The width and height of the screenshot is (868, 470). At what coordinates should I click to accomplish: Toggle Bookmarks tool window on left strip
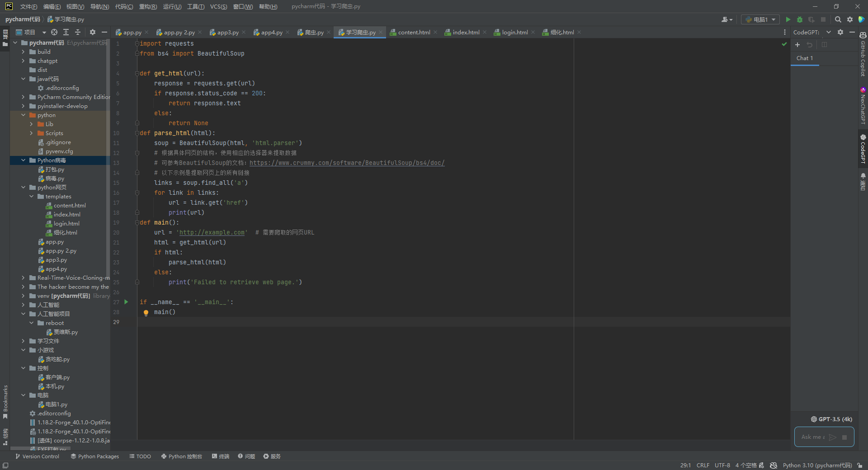click(x=5, y=402)
